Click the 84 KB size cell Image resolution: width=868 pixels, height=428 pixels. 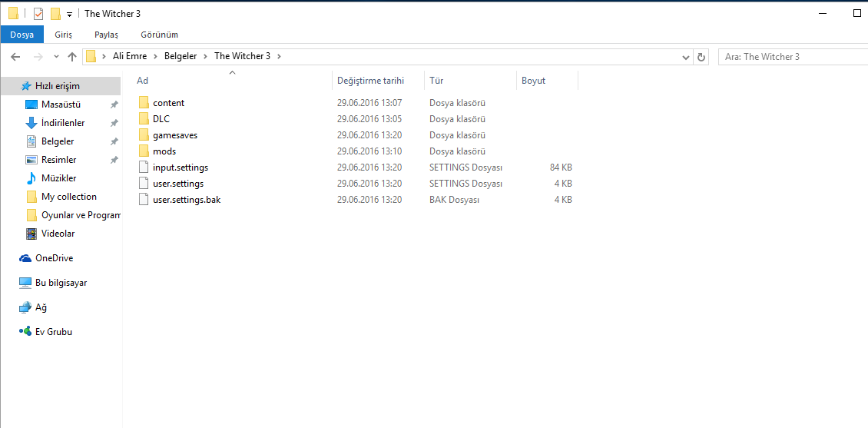(561, 168)
